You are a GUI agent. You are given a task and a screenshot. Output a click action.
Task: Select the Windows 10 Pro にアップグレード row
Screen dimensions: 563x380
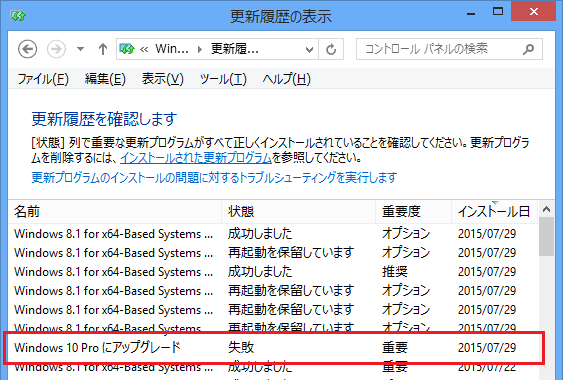(274, 348)
